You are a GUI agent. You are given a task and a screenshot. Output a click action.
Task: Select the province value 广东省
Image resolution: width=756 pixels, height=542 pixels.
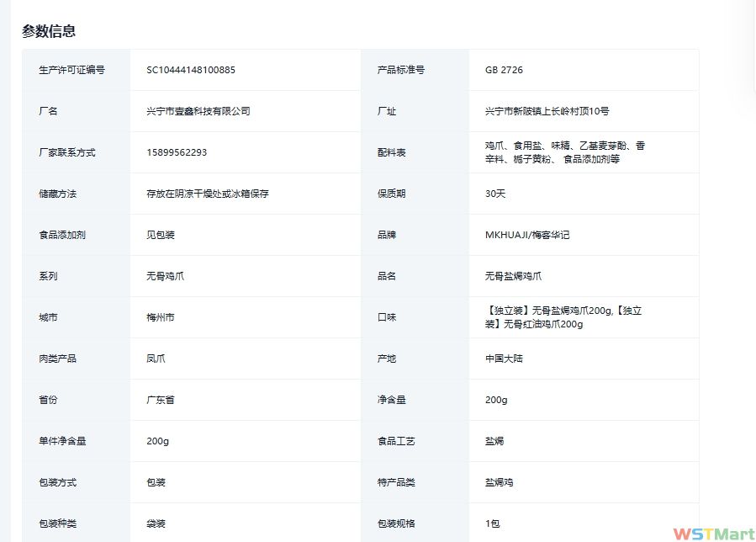point(161,400)
